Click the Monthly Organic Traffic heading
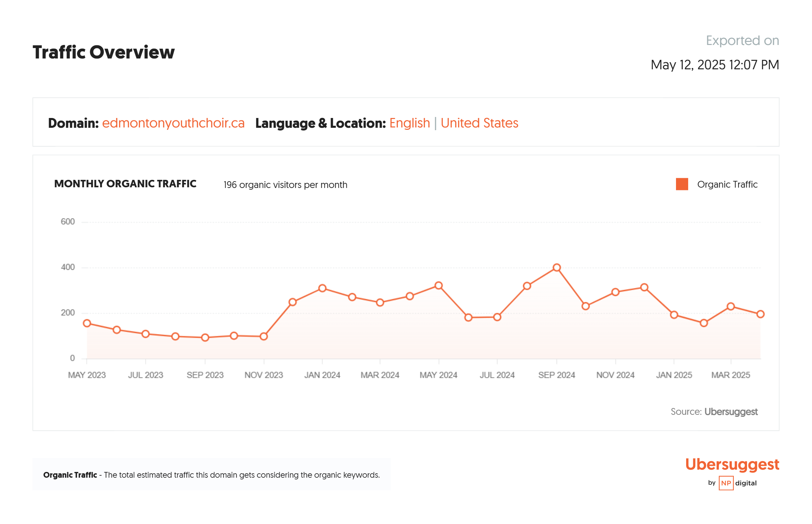This screenshot has width=812, height=524. [x=125, y=184]
